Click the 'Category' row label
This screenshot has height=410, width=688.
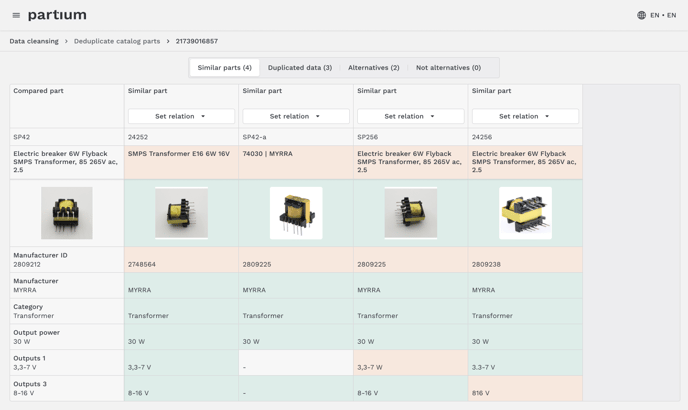point(28,306)
